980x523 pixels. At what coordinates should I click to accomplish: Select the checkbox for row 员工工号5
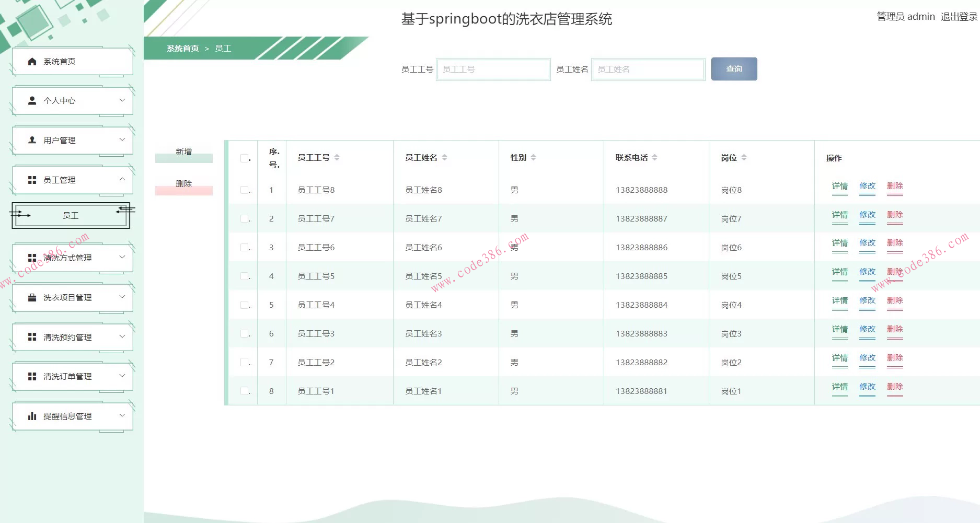tap(244, 276)
